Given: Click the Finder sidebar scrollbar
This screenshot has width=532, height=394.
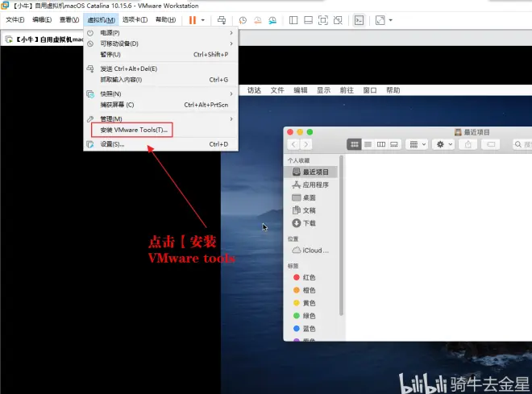Looking at the screenshot, I should tap(341, 235).
